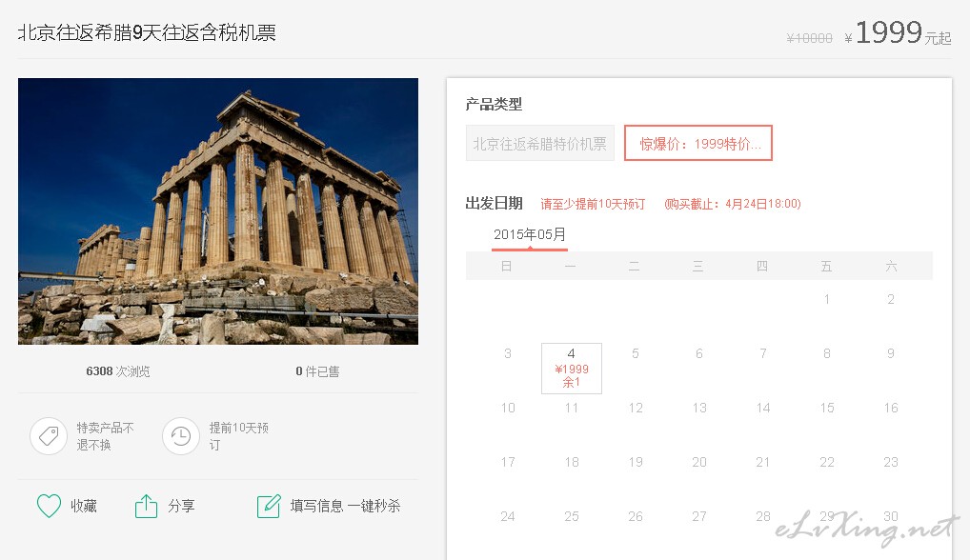
Task: Click the Parthenon product photo
Action: tap(218, 210)
